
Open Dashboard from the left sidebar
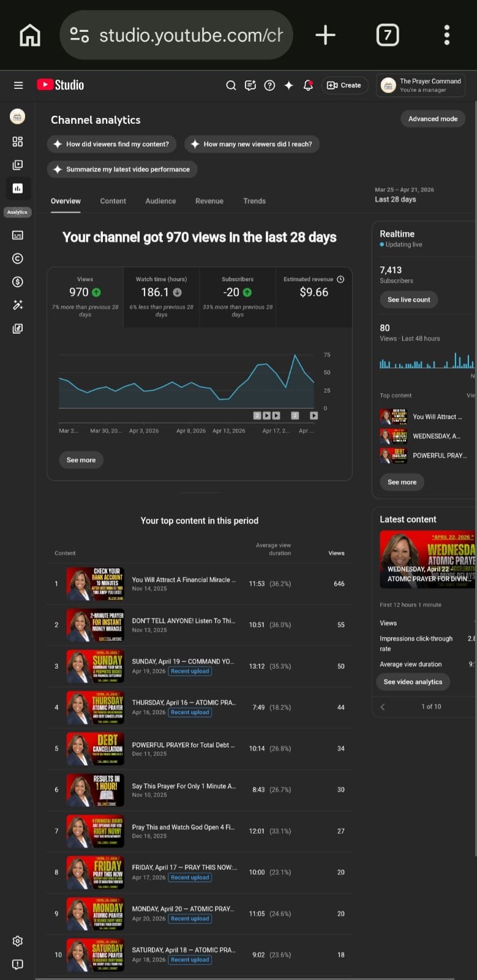(18, 141)
